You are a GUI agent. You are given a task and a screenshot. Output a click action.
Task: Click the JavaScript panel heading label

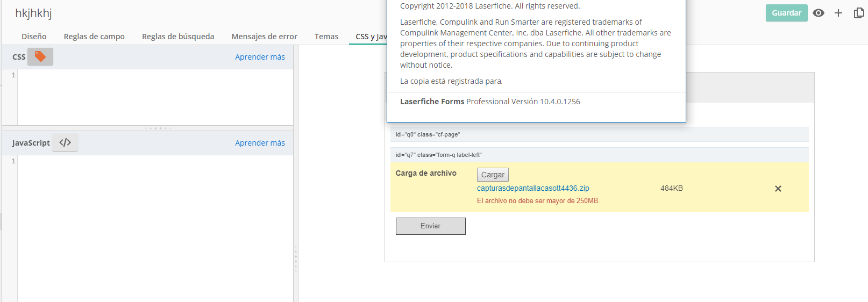click(31, 143)
